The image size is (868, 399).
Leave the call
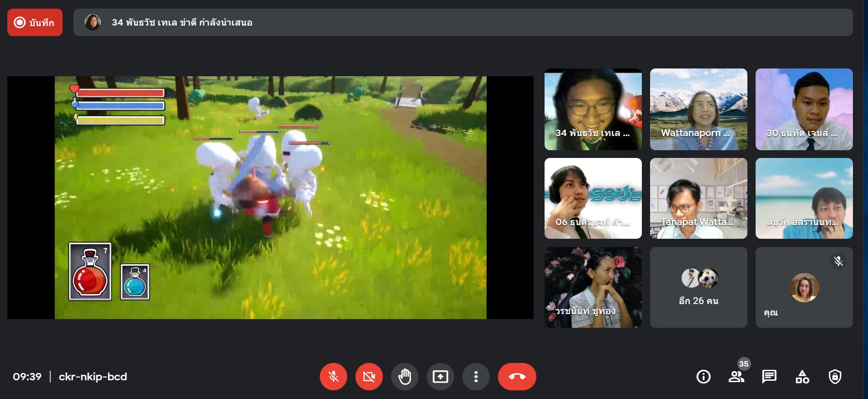pyautogui.click(x=517, y=377)
